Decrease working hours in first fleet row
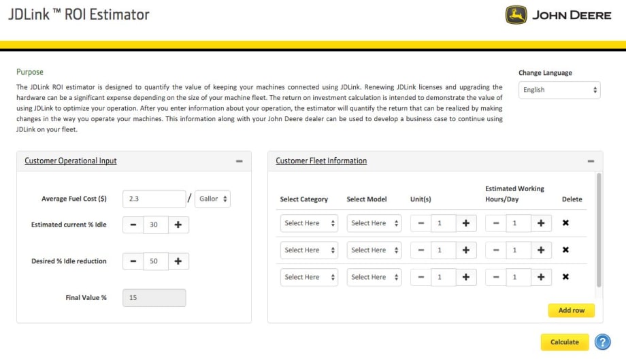626x364 pixels. 496,223
